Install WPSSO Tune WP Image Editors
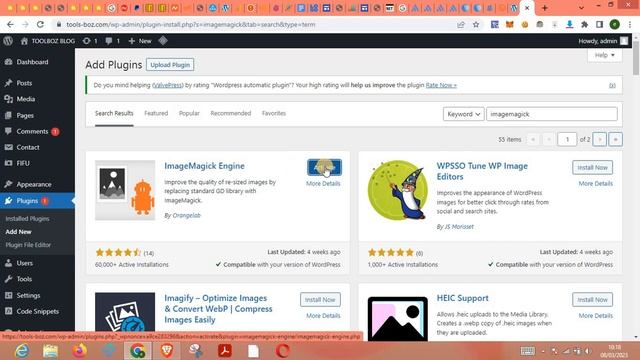Viewport: 640px width, 360px height. tap(592, 167)
